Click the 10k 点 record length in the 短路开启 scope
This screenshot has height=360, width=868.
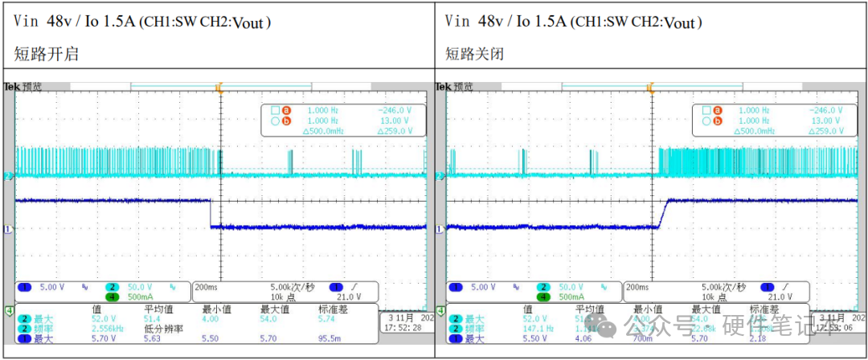(x=284, y=297)
